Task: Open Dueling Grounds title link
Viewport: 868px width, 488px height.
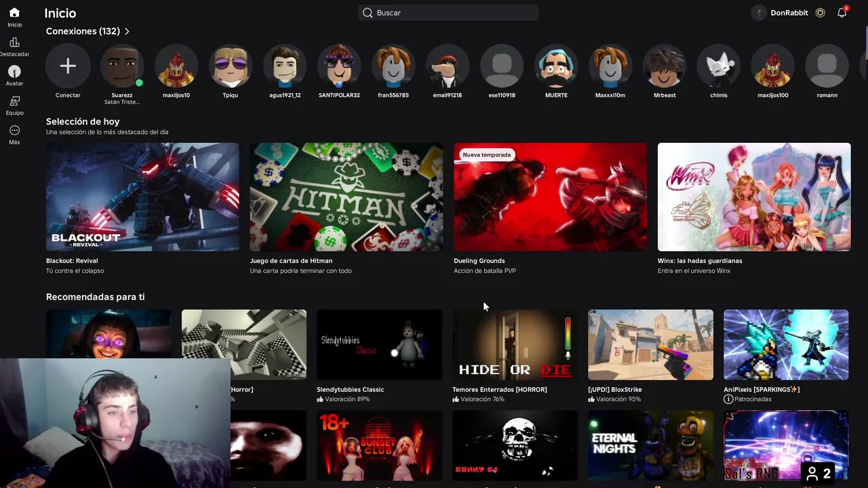Action: [x=479, y=261]
